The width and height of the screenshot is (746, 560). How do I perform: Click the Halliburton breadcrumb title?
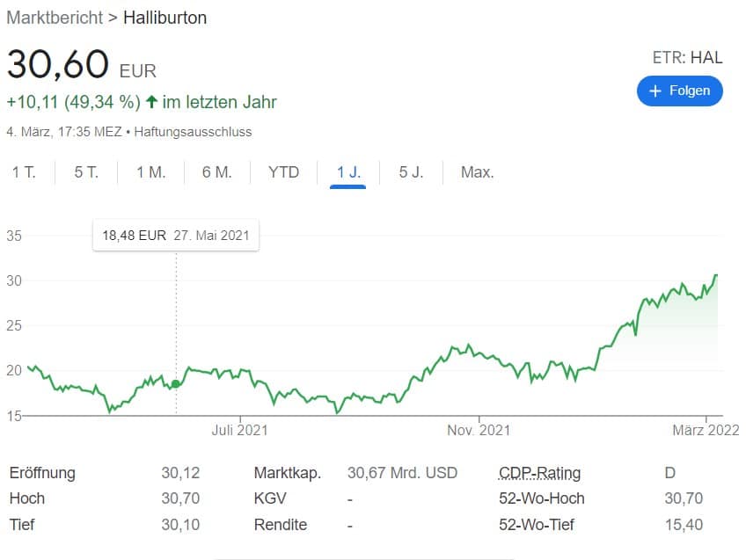tap(165, 18)
